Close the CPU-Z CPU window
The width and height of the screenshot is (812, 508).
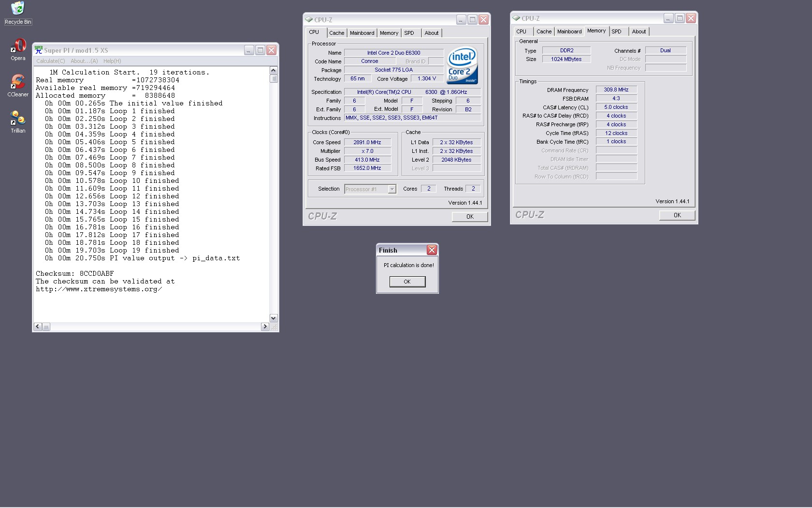coord(483,20)
